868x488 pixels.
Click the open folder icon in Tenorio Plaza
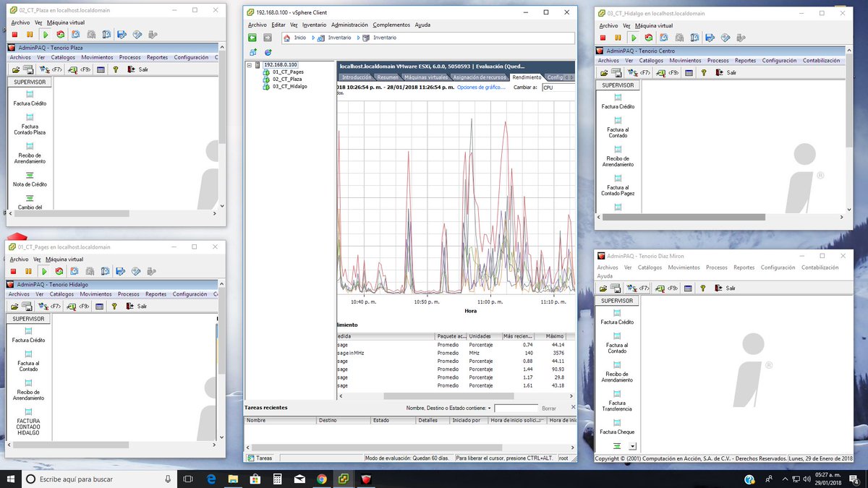point(15,69)
